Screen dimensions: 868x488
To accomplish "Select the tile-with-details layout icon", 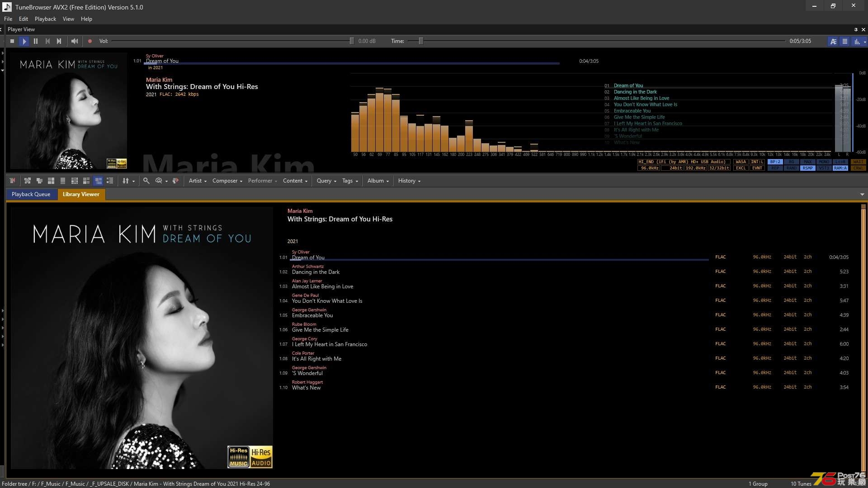I will 86,181.
